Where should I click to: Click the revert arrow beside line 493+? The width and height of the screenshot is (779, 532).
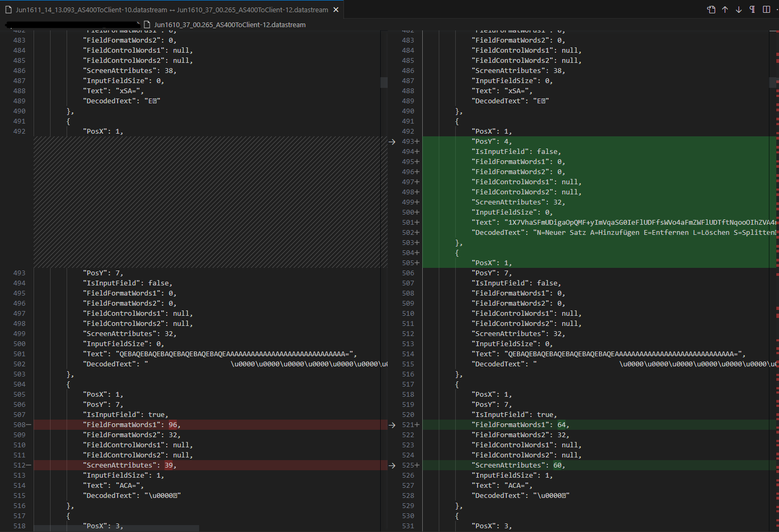tap(392, 142)
